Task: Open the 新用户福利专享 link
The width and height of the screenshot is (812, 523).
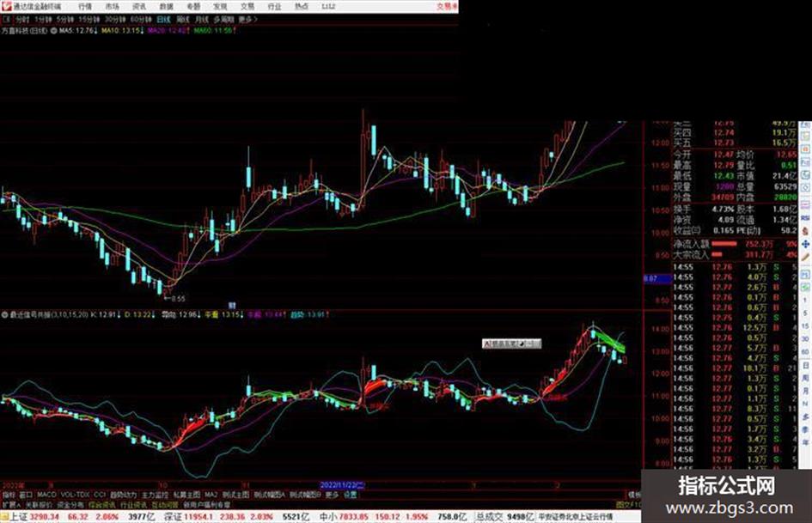Action: pos(206,505)
